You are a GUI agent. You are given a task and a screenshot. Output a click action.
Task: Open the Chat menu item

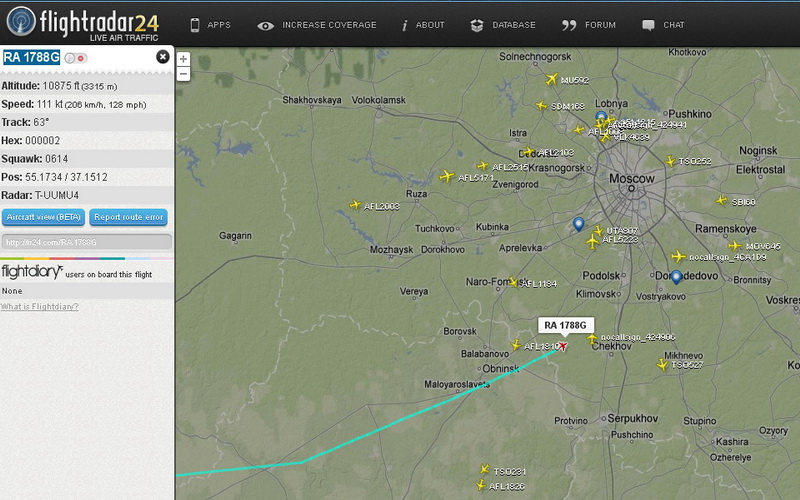(x=663, y=25)
